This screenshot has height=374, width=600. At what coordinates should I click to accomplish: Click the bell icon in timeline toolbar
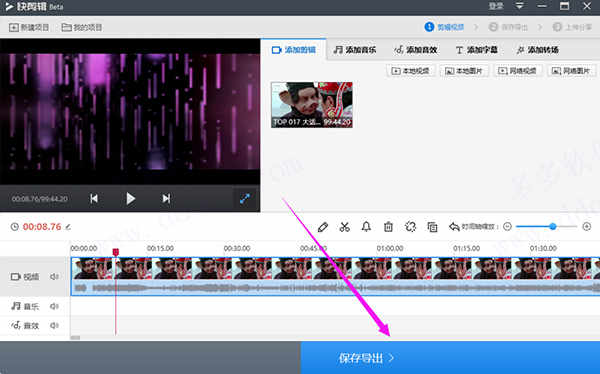tap(366, 227)
